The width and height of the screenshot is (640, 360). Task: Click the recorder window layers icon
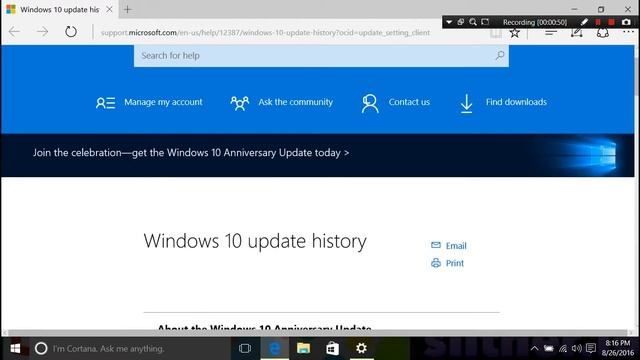[460, 22]
